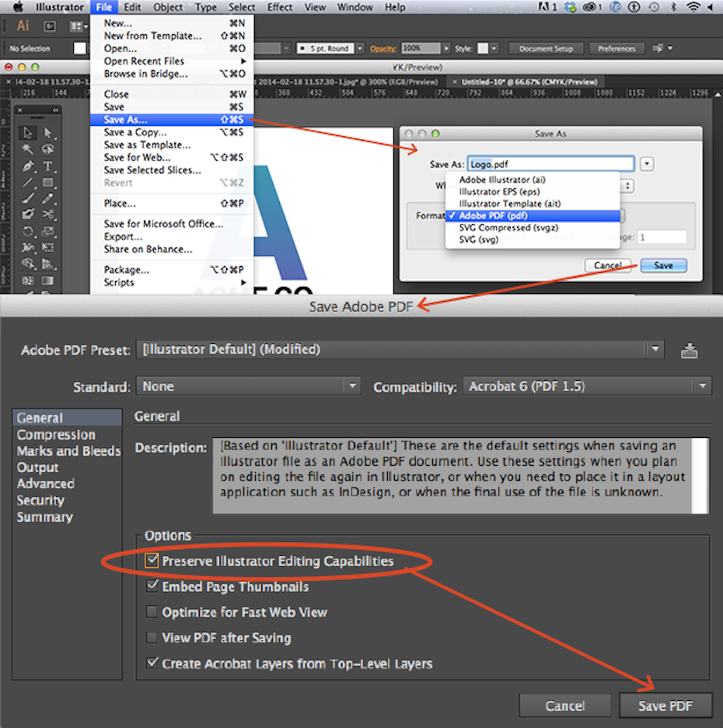
Task: Select the Pen tool
Action: [x=28, y=166]
